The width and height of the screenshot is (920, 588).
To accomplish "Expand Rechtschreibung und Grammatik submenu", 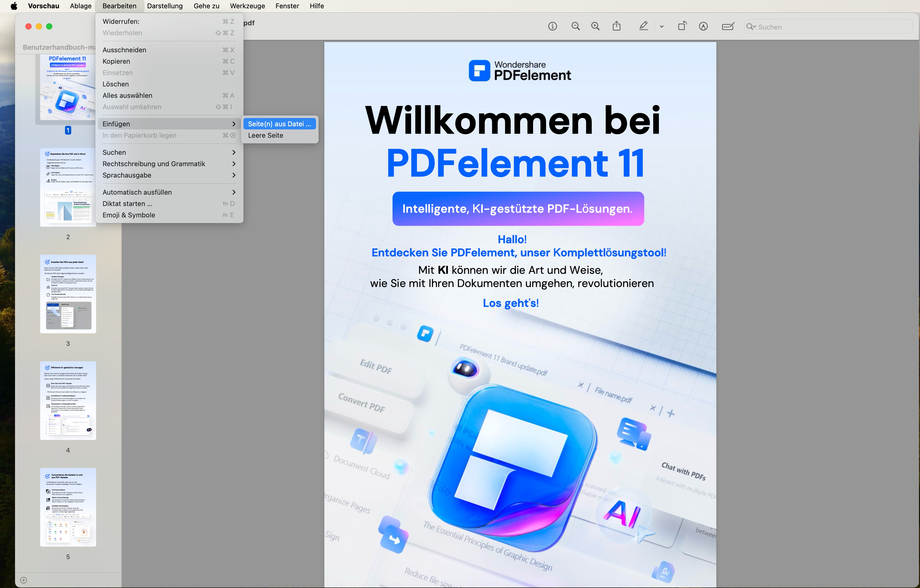I will 169,164.
